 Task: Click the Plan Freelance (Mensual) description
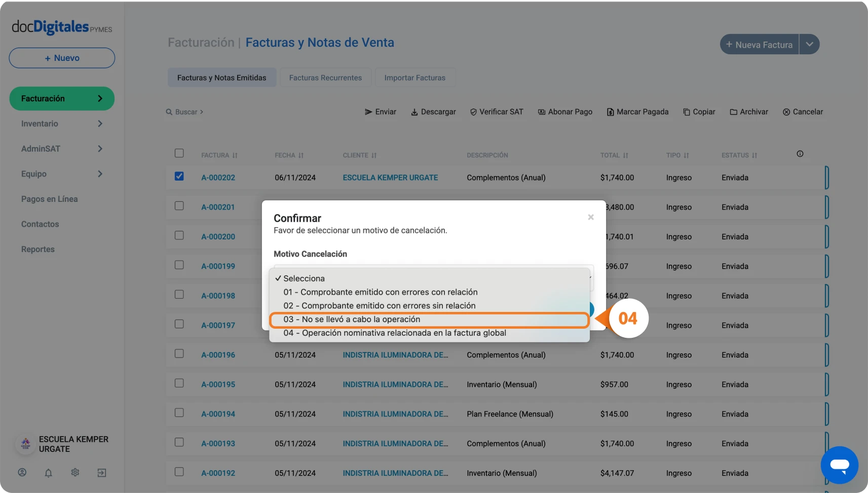[x=510, y=414]
